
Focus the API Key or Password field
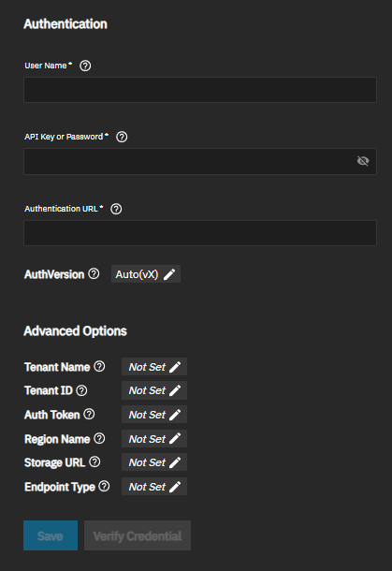pos(200,161)
